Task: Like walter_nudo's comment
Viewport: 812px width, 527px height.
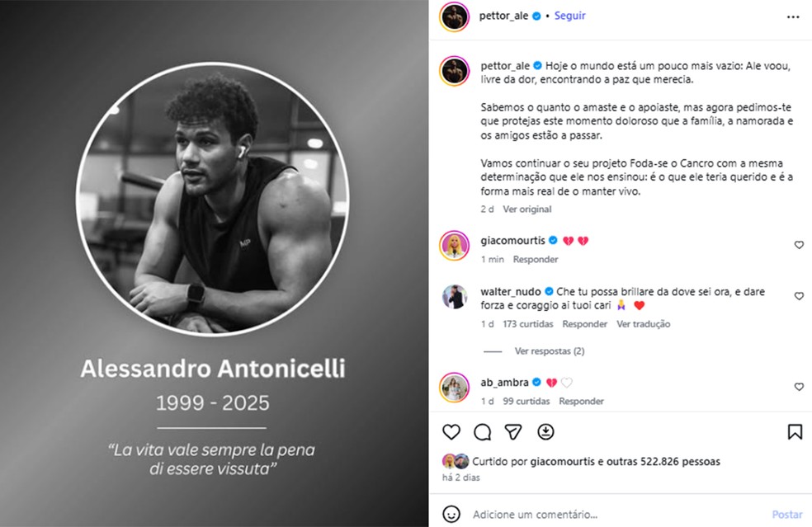Action: click(798, 295)
